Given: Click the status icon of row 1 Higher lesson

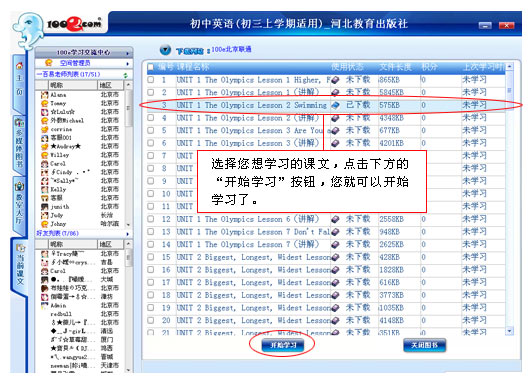Looking at the screenshot, I should [335, 80].
